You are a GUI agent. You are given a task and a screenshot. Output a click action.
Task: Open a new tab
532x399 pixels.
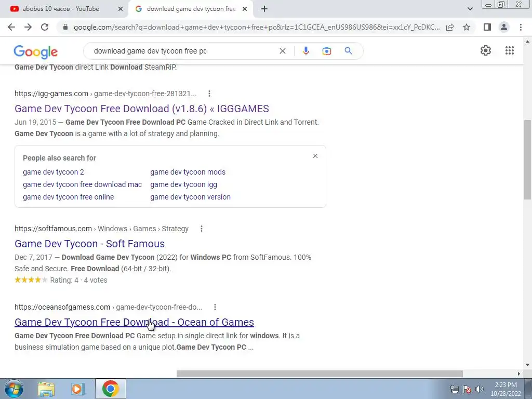tap(264, 9)
